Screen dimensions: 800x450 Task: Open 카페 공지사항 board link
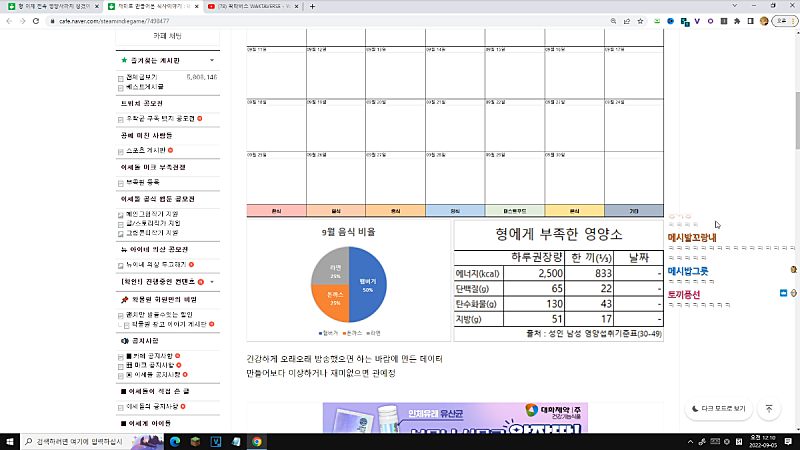coord(149,356)
